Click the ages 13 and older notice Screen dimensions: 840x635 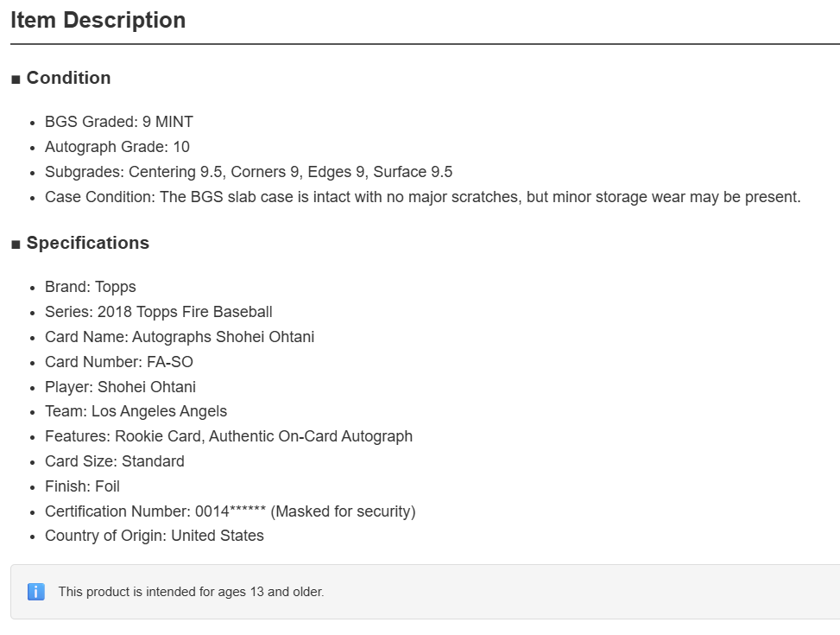click(x=192, y=592)
